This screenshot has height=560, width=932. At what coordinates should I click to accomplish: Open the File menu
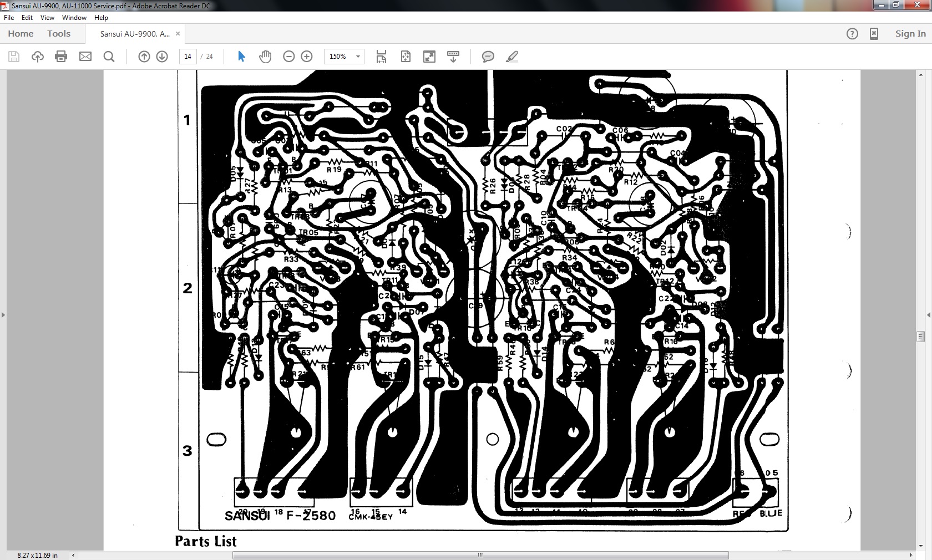[9, 18]
